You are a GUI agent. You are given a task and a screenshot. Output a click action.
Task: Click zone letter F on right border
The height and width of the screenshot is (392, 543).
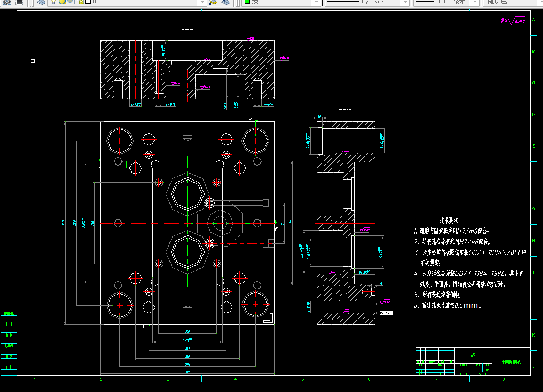533,177
